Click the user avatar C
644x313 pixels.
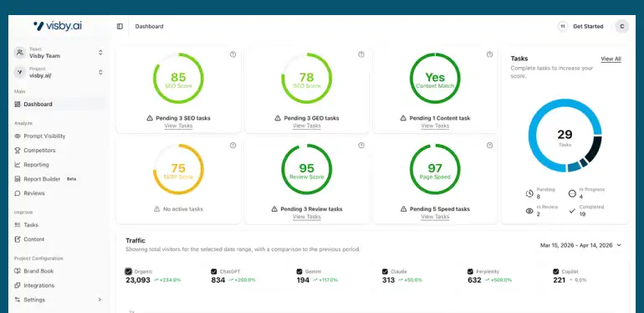coord(621,26)
